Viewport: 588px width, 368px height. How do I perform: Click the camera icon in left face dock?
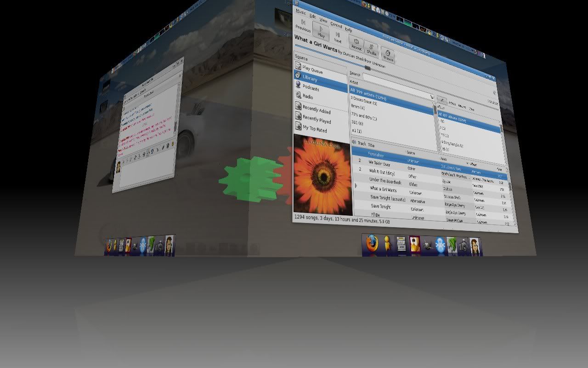point(159,246)
